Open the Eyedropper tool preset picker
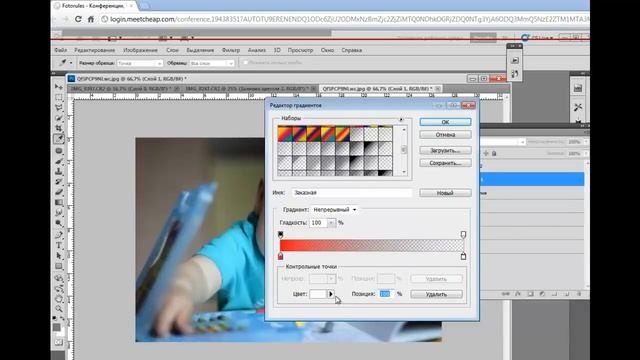 pyautogui.click(x=65, y=63)
